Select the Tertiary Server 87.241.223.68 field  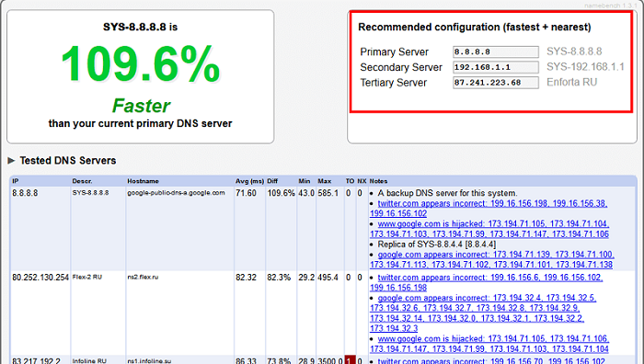496,83
